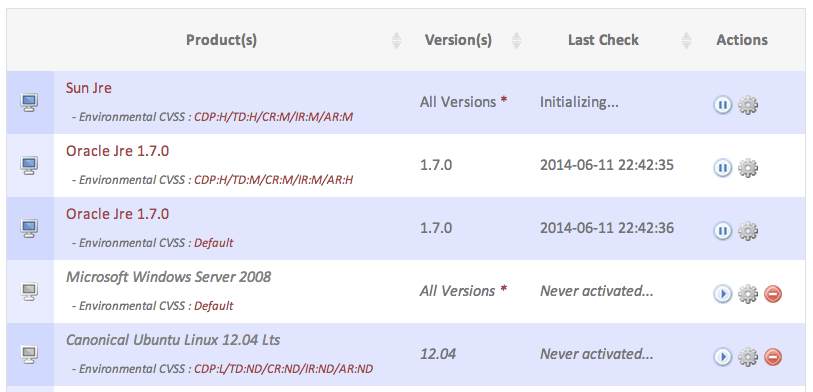
Task: Click the Sun Jre computer icon
Action: pyautogui.click(x=30, y=102)
